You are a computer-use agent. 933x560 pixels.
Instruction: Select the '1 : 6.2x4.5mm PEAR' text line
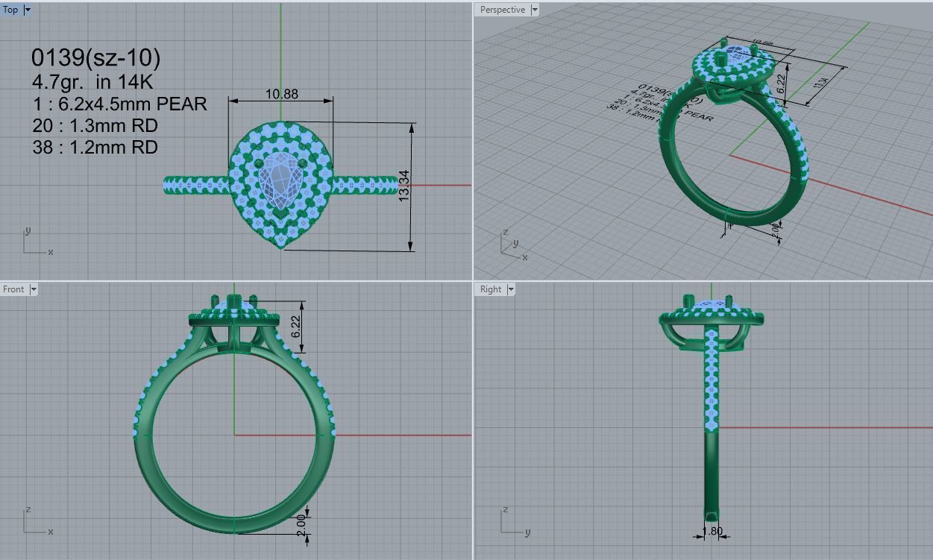point(119,104)
